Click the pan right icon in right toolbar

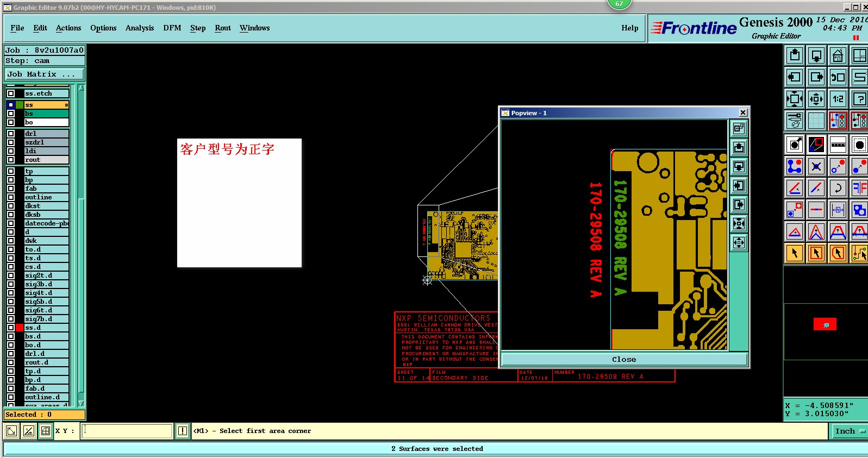tap(816, 77)
